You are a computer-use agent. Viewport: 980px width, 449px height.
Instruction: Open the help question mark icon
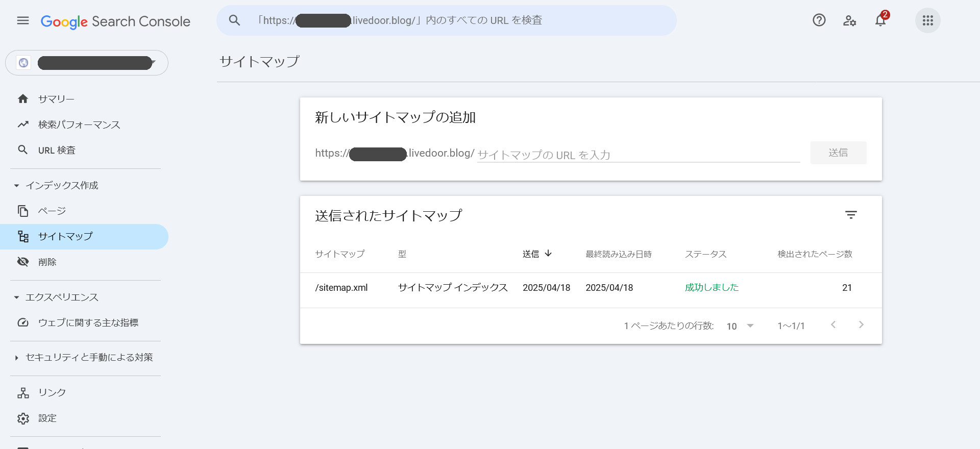pyautogui.click(x=819, y=20)
